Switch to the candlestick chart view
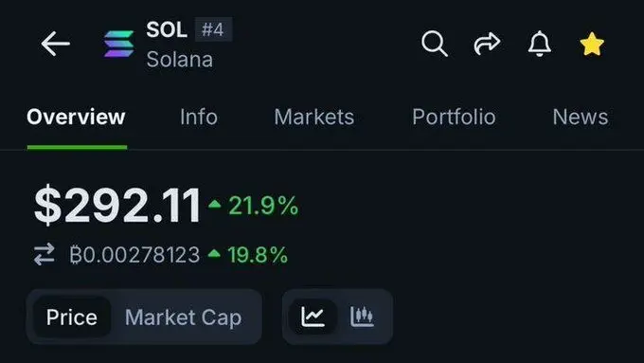Screen dimensions: 644x363 [x=362, y=317]
